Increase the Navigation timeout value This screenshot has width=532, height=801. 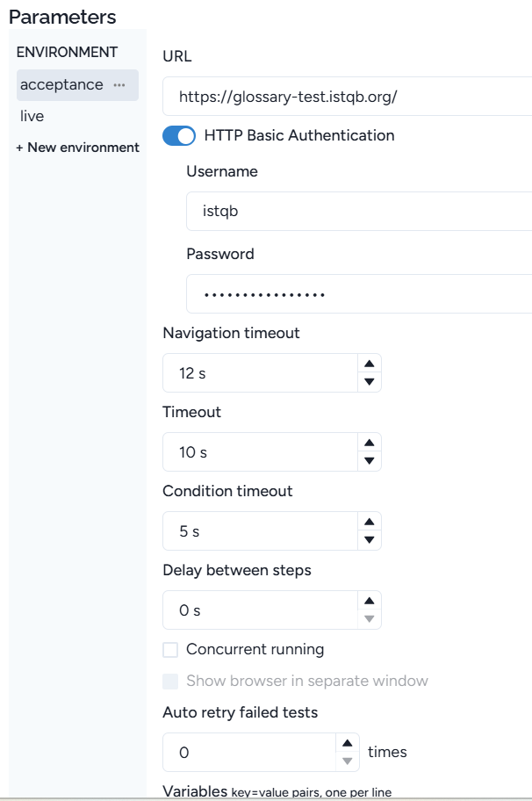point(370,364)
